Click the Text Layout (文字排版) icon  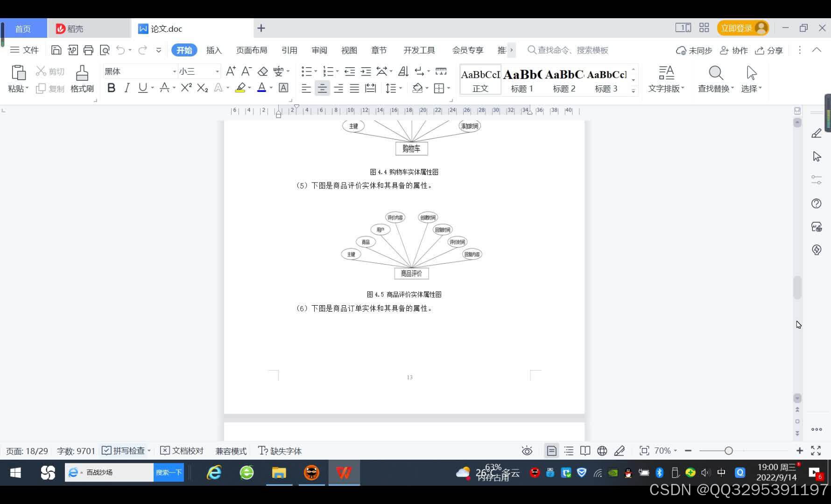tap(666, 73)
